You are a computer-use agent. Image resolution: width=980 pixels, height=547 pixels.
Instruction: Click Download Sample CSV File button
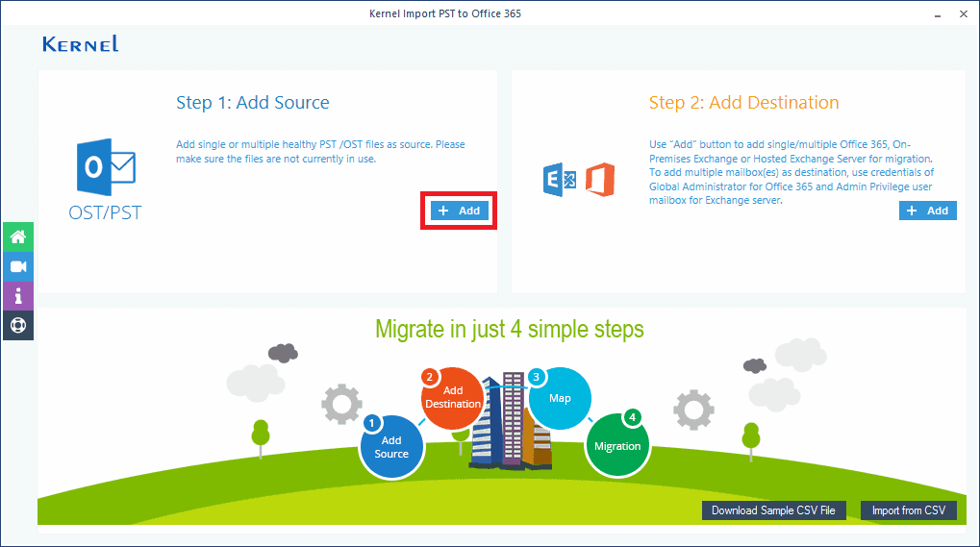pyautogui.click(x=773, y=510)
